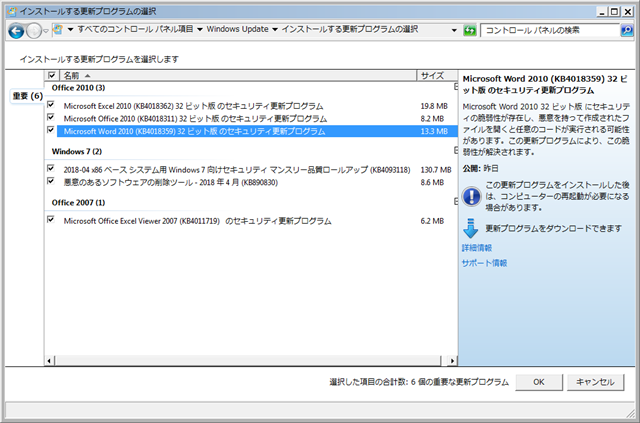Collapse the Office 2007 (1) group
This screenshot has width=640, height=423.
(456, 202)
